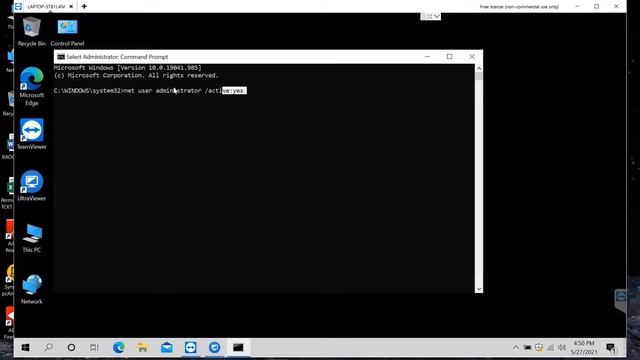Minimize the TeamViewer session window
Image resolution: width=640 pixels, height=360 pixels.
(577, 7)
